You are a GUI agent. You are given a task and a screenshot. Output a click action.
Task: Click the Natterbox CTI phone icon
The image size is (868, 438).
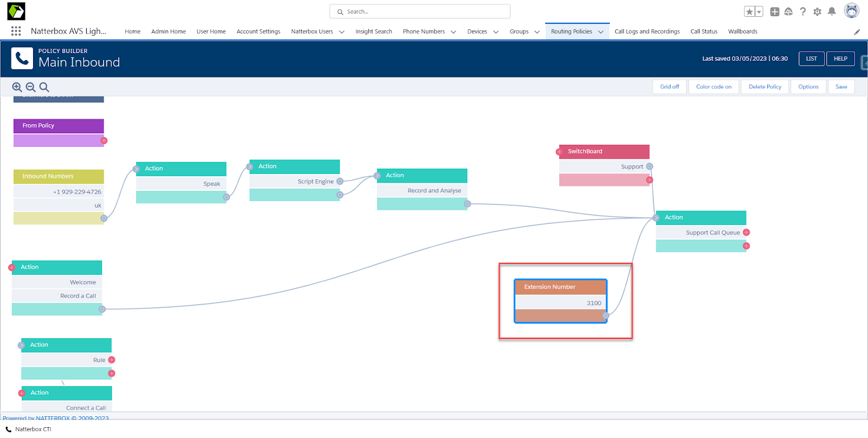[8, 429]
